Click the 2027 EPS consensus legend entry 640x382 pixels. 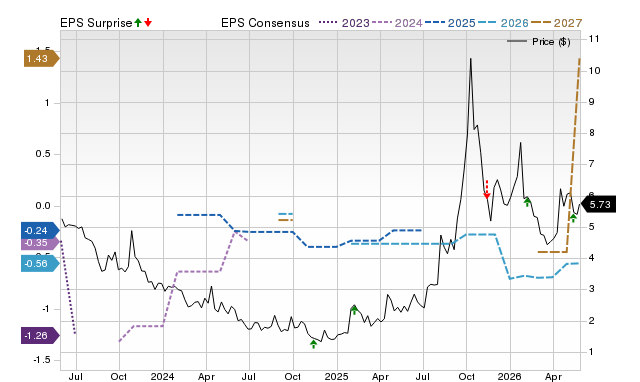click(x=556, y=23)
